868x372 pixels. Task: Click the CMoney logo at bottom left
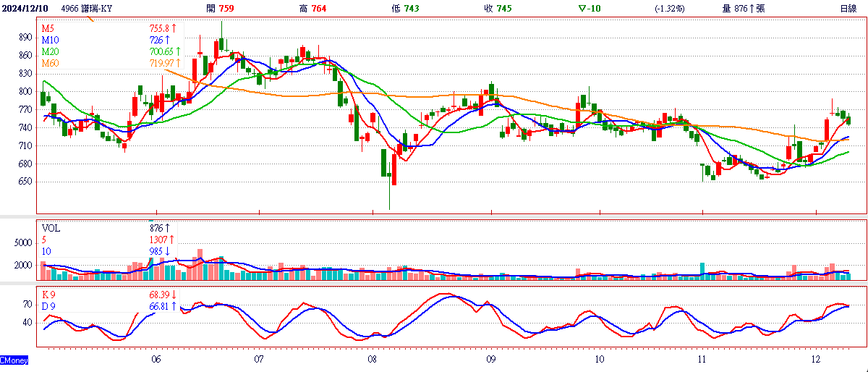pyautogui.click(x=14, y=360)
